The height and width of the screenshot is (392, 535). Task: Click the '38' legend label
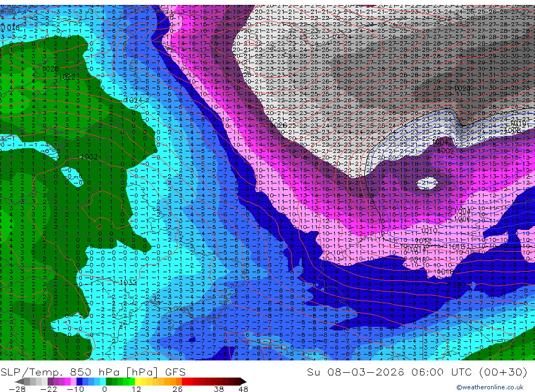(x=219, y=389)
